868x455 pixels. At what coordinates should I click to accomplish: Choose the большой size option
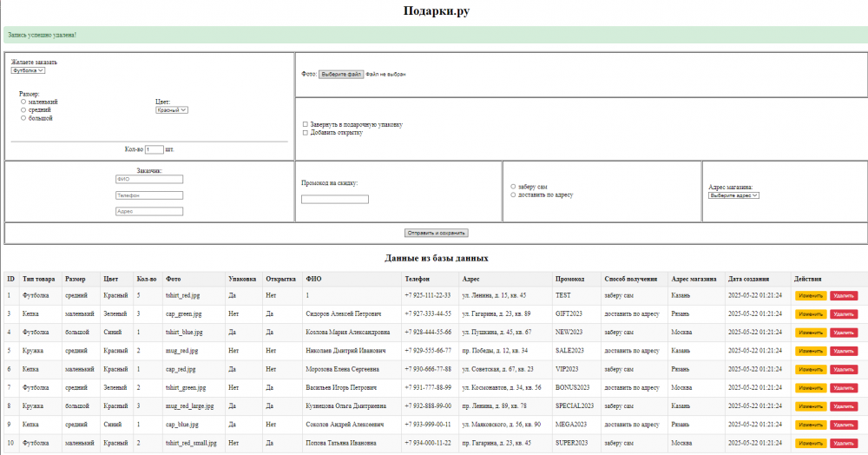point(23,118)
